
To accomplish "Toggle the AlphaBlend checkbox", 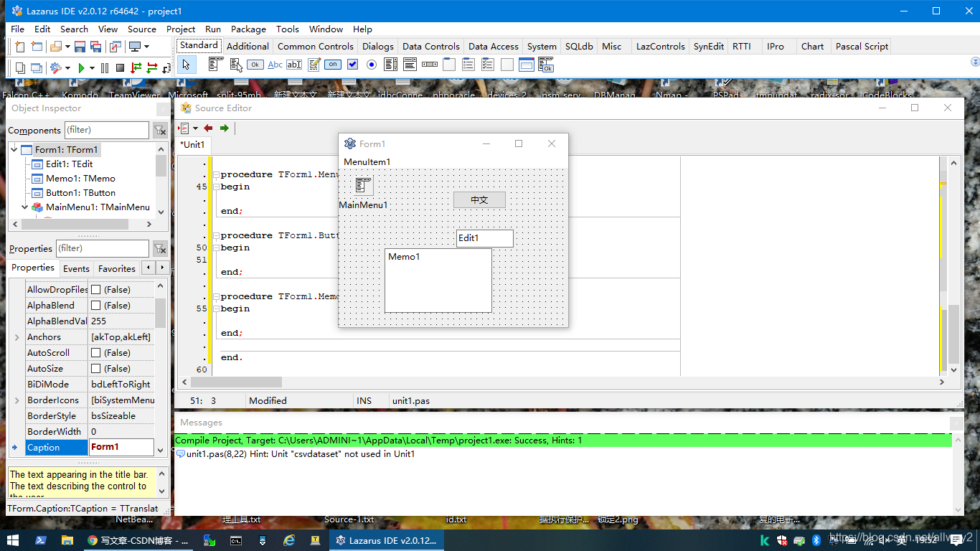I will pyautogui.click(x=95, y=306).
